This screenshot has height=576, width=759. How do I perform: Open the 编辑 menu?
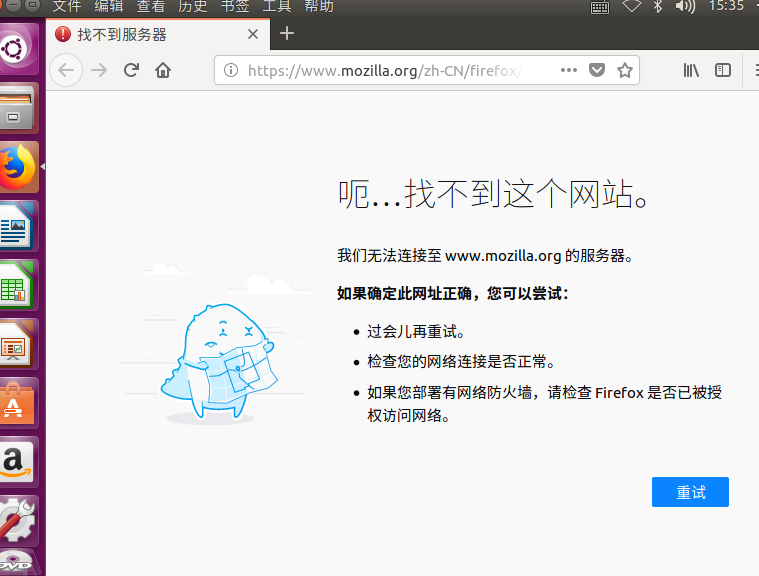pyautogui.click(x=109, y=6)
